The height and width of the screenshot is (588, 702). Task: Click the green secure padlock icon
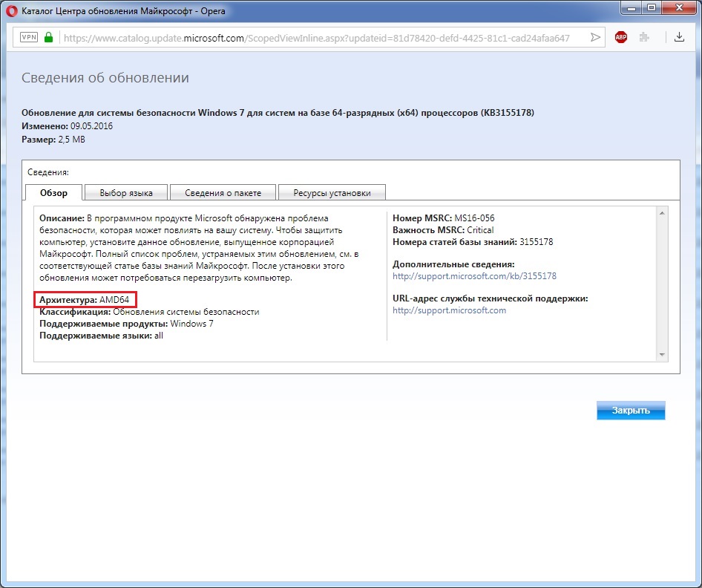point(48,37)
